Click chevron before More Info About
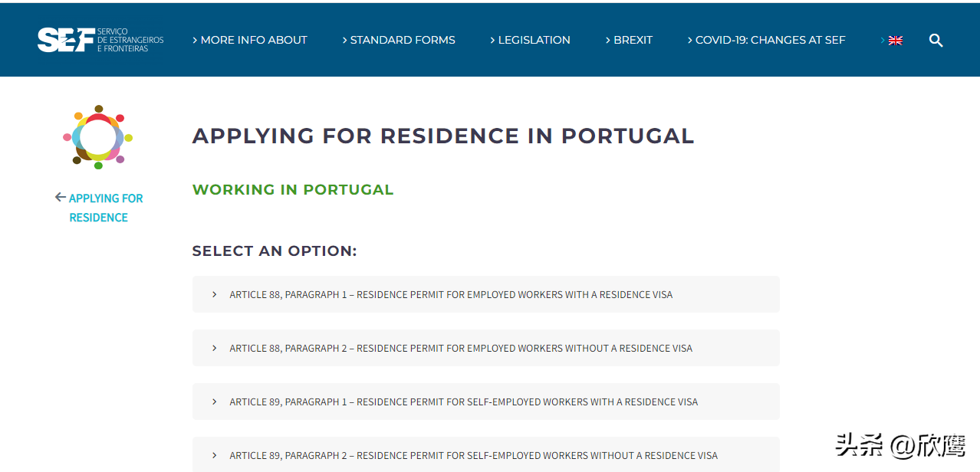 [x=196, y=40]
